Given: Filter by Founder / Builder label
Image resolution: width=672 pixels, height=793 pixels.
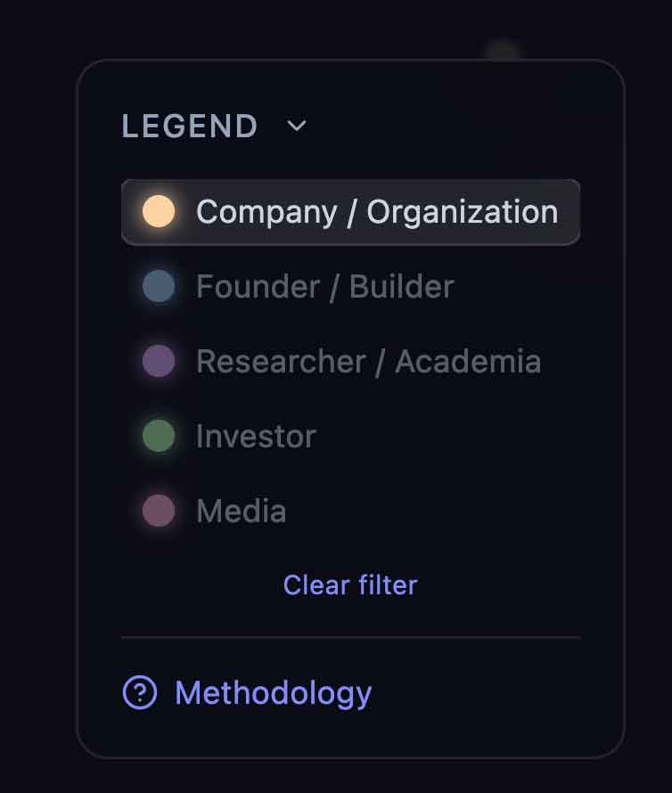Looking at the screenshot, I should (324, 287).
